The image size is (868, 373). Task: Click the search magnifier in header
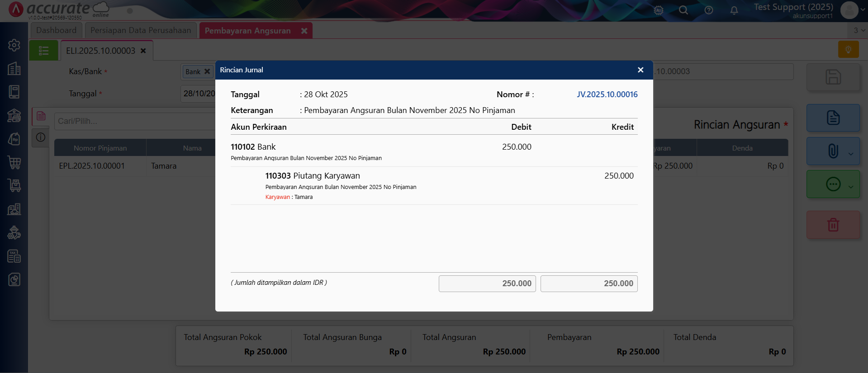(683, 10)
